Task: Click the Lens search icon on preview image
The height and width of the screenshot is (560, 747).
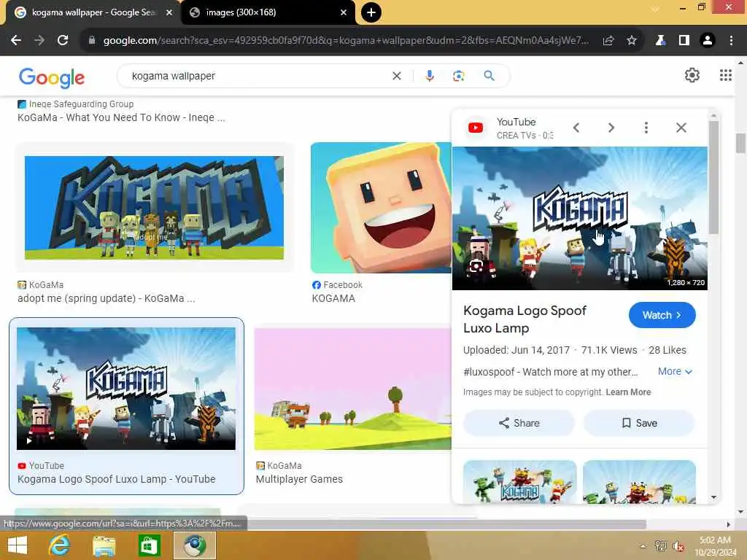Action: (x=476, y=266)
